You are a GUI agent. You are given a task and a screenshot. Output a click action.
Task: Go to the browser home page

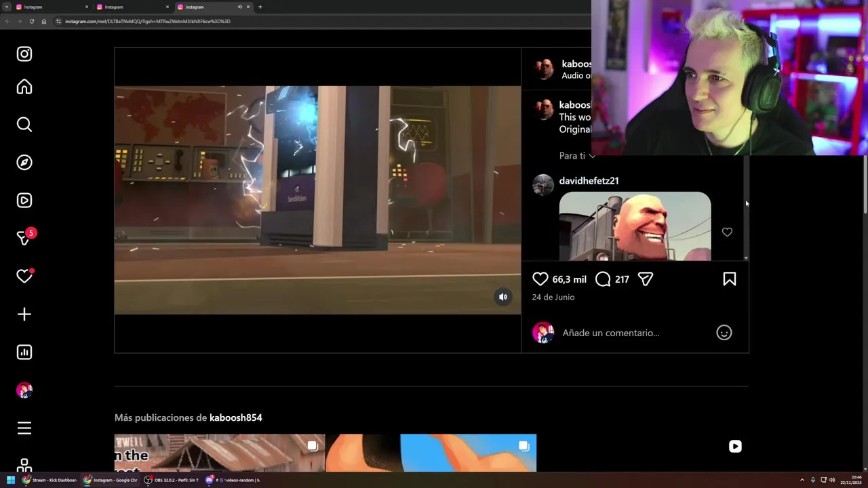(44, 21)
